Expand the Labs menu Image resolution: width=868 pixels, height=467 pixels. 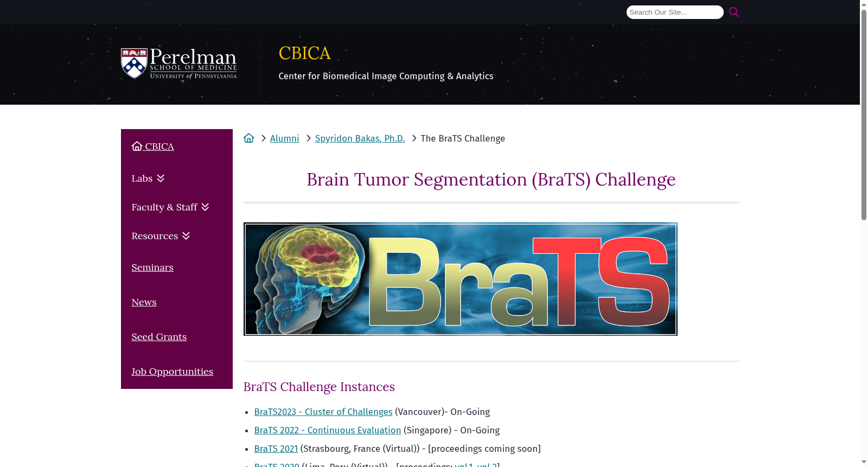coord(148,178)
